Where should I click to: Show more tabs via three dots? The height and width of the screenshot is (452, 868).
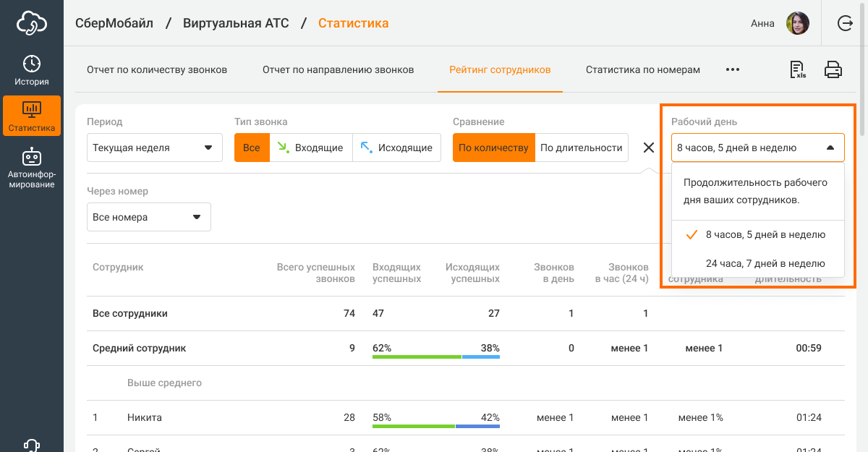733,70
